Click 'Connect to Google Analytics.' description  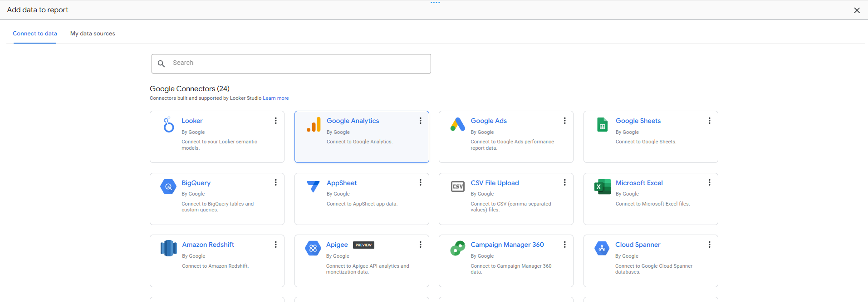360,142
